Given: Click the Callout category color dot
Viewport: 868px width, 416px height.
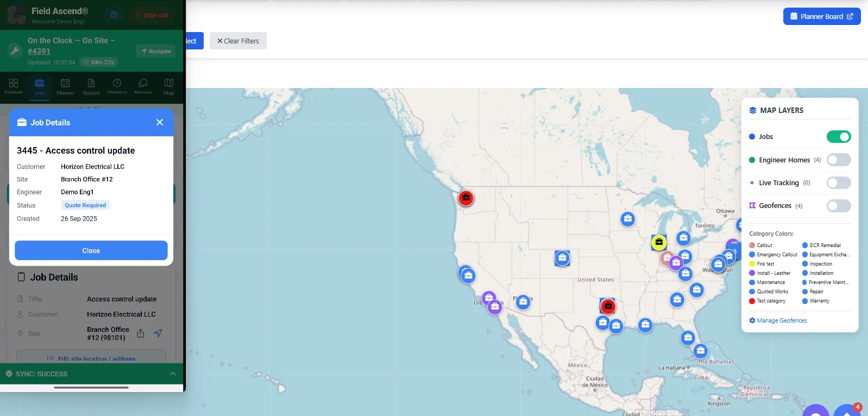Looking at the screenshot, I should [x=752, y=245].
